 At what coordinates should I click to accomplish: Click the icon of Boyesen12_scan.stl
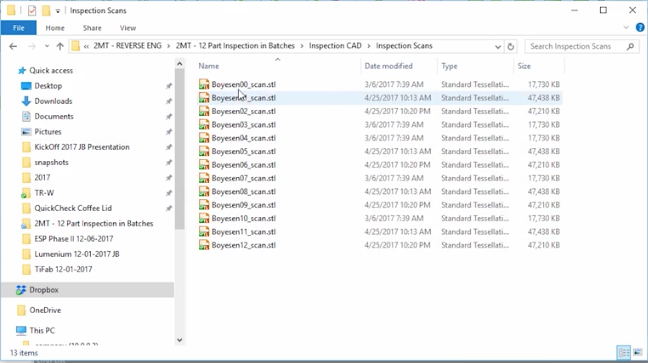point(204,245)
